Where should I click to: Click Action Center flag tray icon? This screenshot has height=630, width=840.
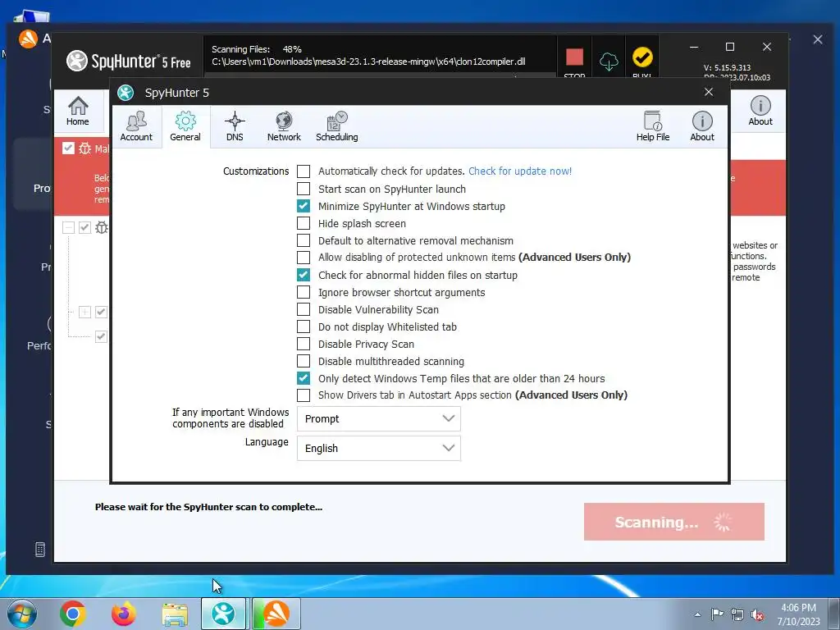717,614
